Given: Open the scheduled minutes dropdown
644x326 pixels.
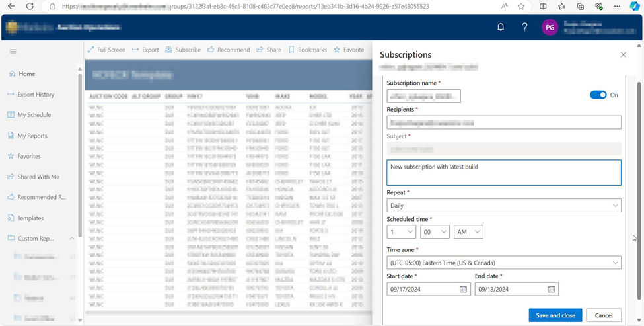Looking at the screenshot, I should (x=435, y=232).
